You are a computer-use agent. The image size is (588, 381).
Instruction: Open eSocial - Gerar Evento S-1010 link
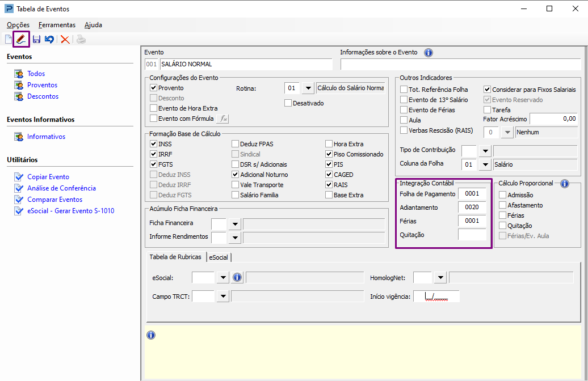[71, 211]
